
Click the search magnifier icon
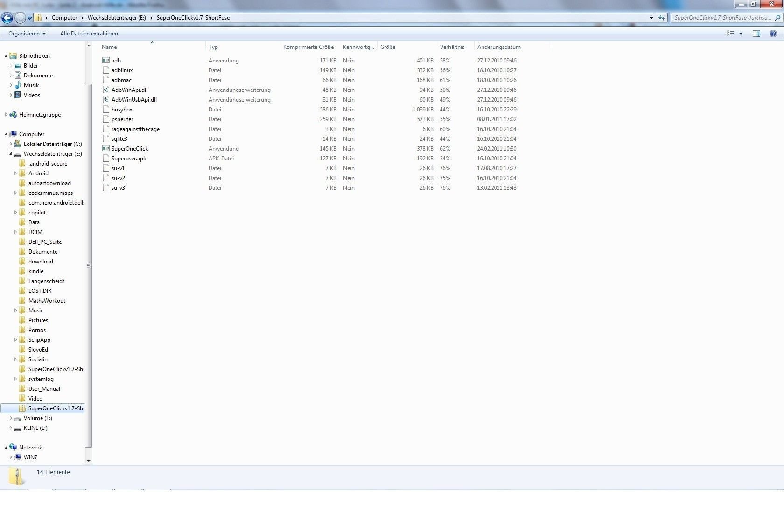point(777,18)
